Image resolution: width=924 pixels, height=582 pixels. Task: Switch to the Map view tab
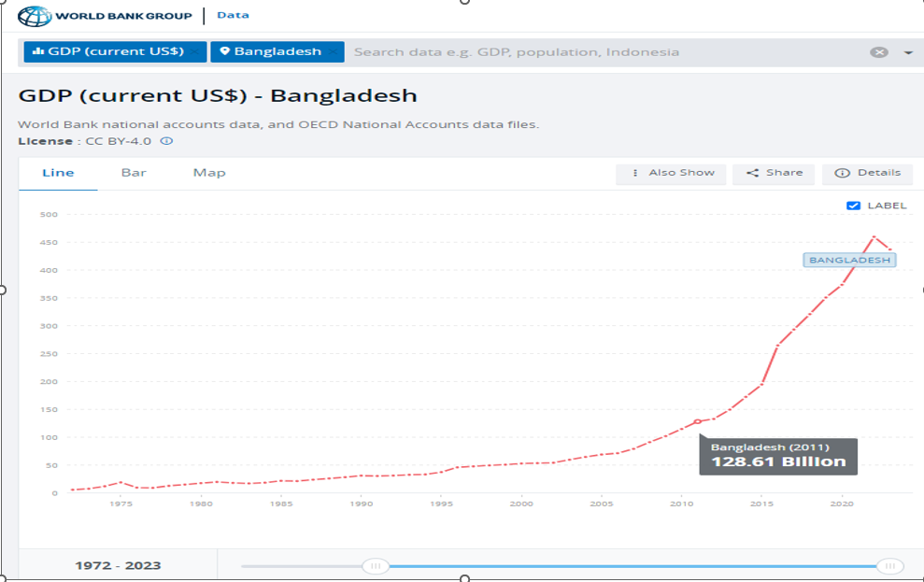pyautogui.click(x=209, y=173)
